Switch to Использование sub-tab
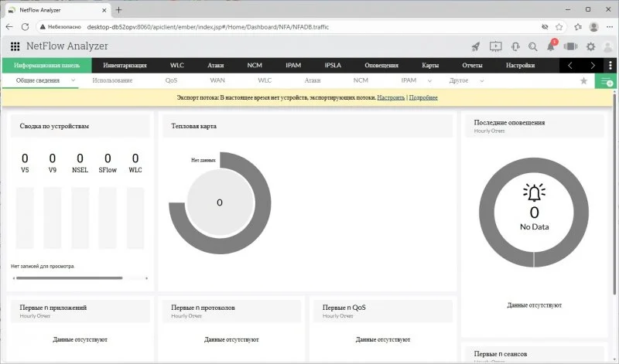The image size is (619, 364). point(112,80)
